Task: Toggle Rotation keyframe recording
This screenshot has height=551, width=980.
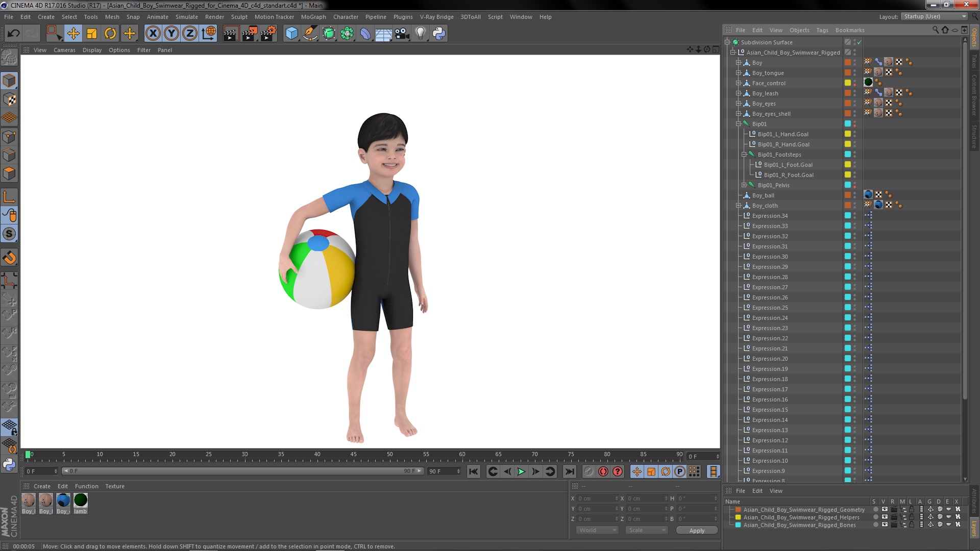Action: [665, 471]
